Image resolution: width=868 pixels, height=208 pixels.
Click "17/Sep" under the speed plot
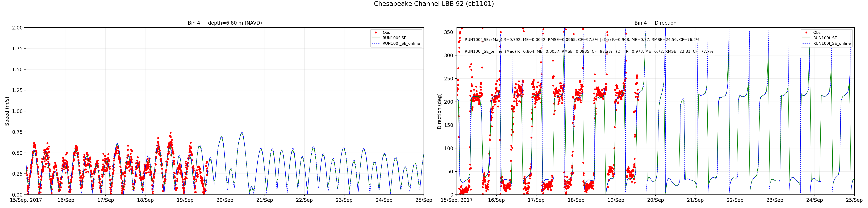coord(106,200)
